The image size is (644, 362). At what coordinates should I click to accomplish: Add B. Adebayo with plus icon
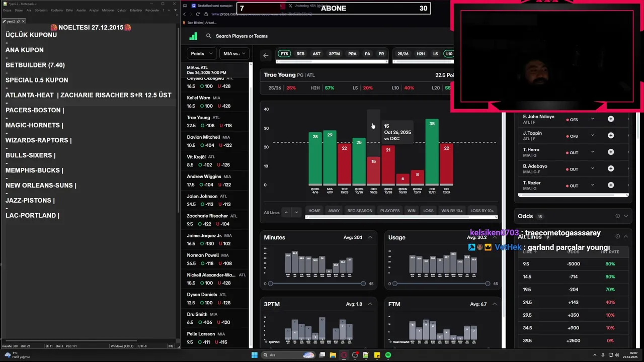pyautogui.click(x=611, y=169)
